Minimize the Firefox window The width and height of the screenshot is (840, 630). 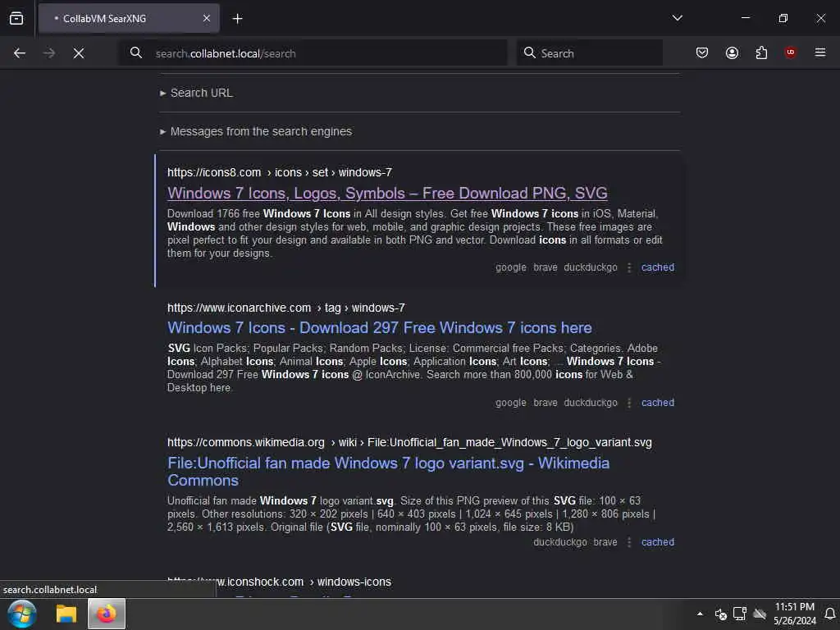[745, 18]
